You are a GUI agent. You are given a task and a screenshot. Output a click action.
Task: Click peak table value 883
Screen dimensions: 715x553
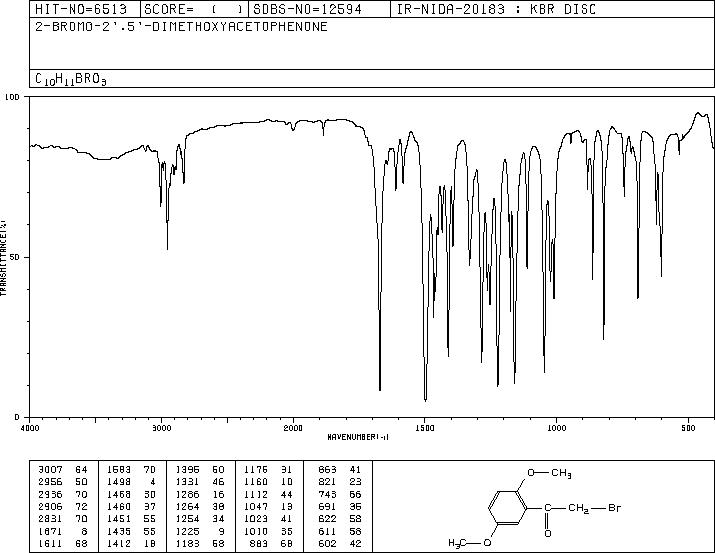[259, 543]
